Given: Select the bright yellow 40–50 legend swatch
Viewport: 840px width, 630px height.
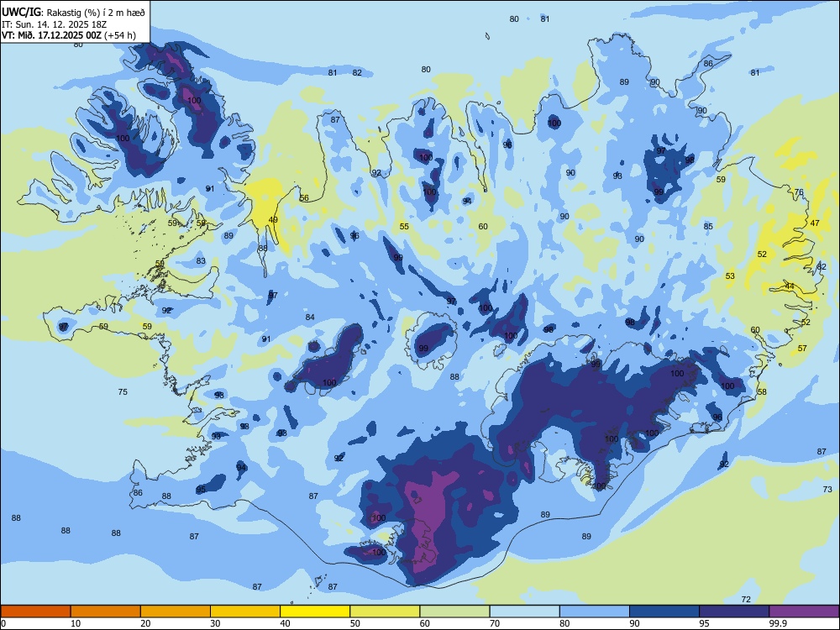Looking at the screenshot, I should point(315,612).
